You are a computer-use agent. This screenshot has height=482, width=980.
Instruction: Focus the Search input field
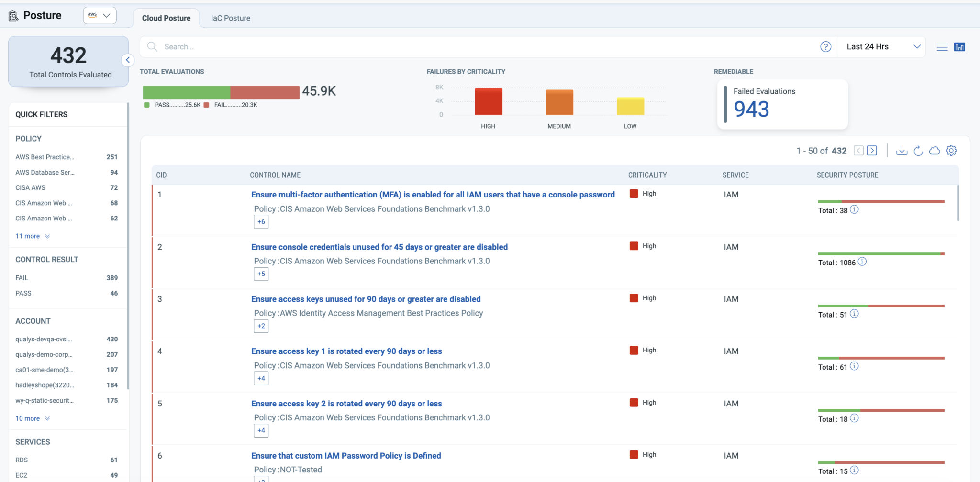click(x=488, y=47)
